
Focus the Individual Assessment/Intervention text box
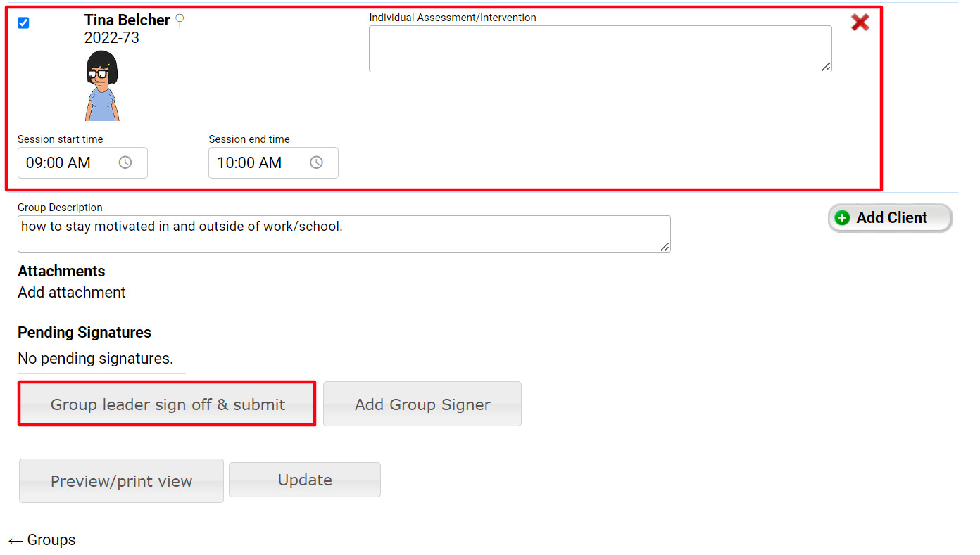pyautogui.click(x=598, y=49)
